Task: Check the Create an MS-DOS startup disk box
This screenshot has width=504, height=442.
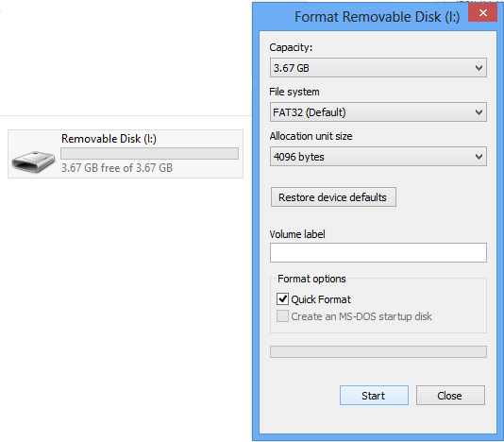Action: [x=282, y=316]
